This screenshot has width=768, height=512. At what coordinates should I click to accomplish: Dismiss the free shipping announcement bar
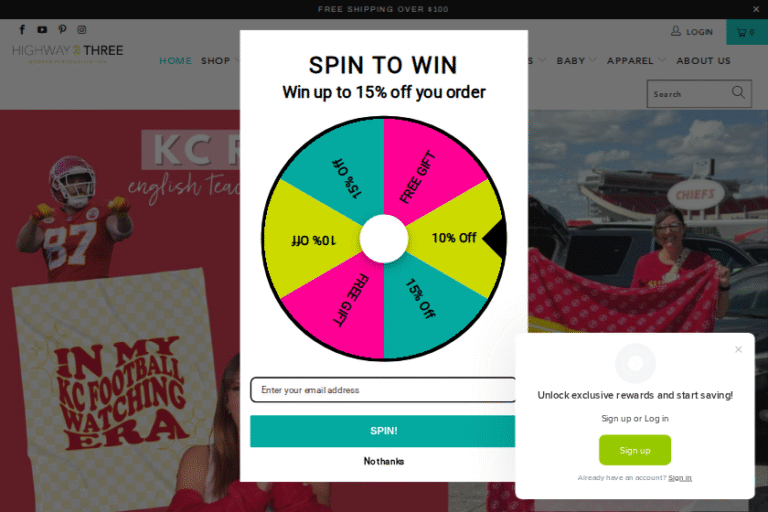click(x=756, y=9)
